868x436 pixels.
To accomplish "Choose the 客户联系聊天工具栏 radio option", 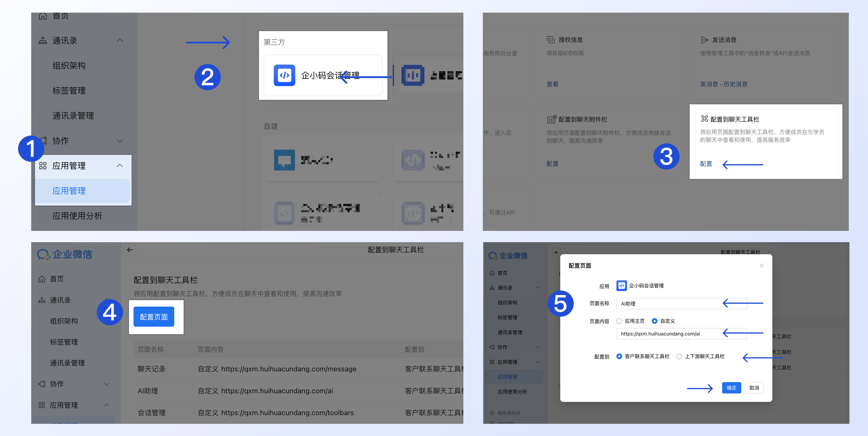I will point(619,356).
